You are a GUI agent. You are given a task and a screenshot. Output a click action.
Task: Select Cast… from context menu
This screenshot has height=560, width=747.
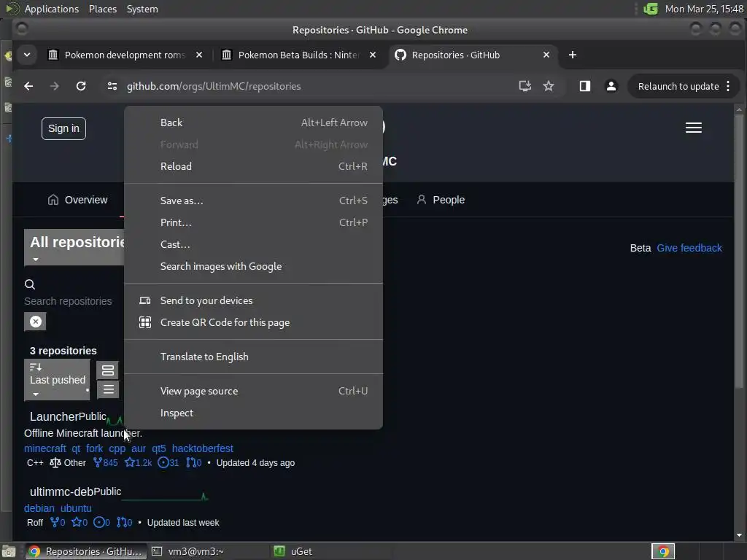pos(253,244)
